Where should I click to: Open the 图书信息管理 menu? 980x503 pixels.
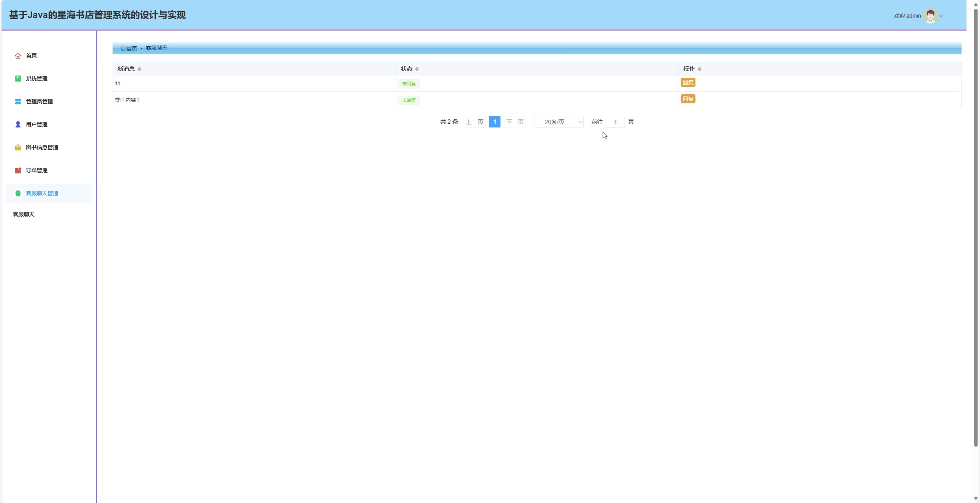[x=42, y=147]
